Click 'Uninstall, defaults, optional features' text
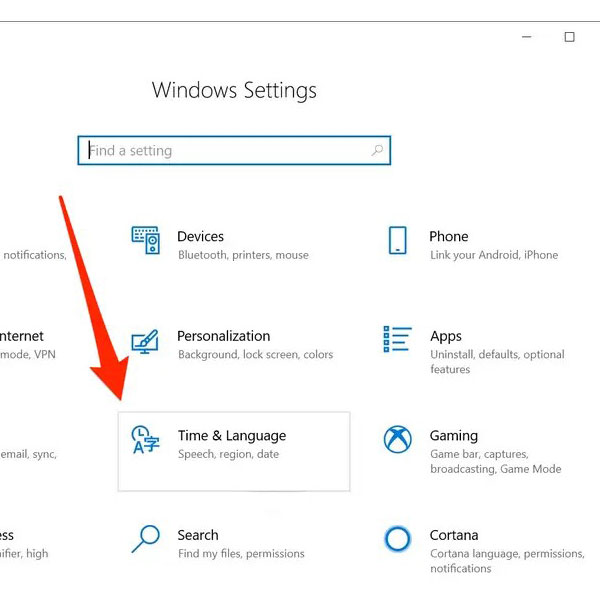600x600 pixels. (497, 362)
